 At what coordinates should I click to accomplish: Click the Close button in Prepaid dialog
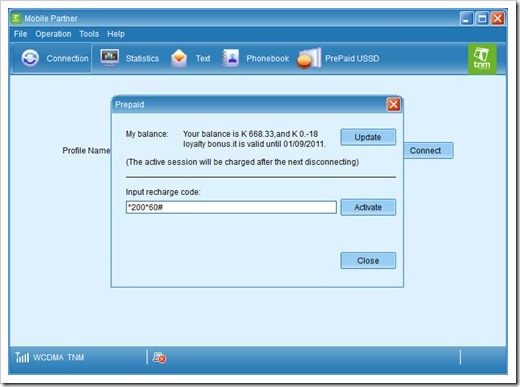click(368, 260)
